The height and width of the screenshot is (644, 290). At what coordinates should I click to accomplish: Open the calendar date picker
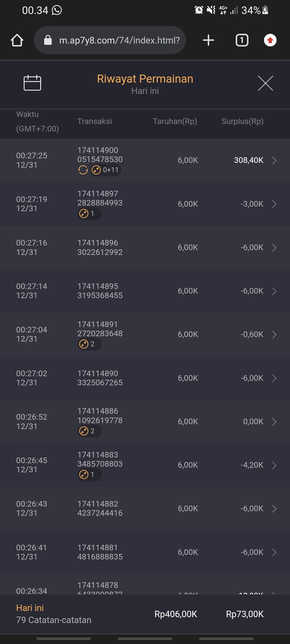[x=32, y=83]
